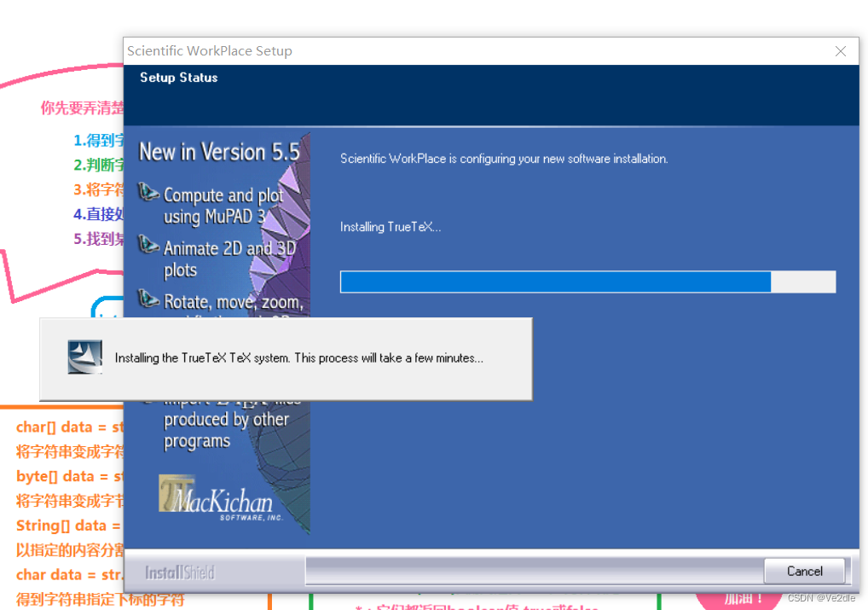The image size is (868, 610).
Task: Click 'CSDN @Ve2dle' credit in background page
Action: pos(821,598)
